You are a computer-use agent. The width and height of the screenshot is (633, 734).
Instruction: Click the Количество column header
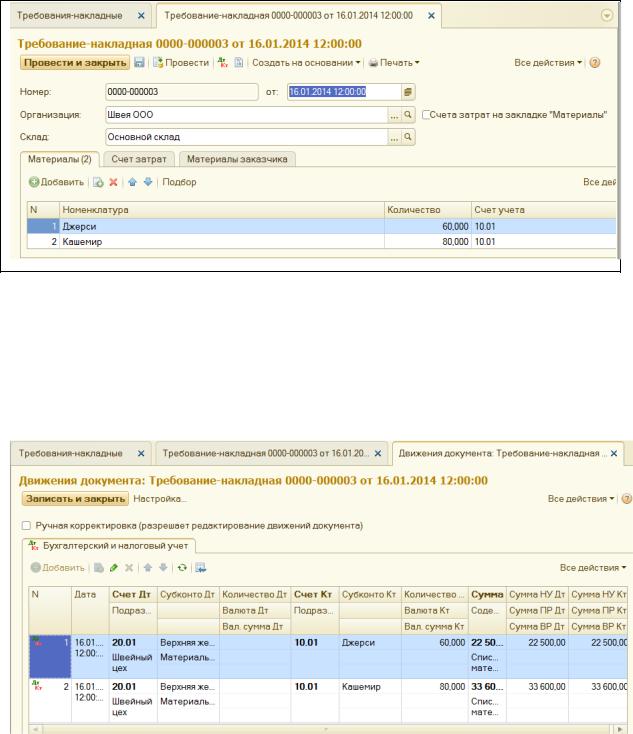pos(427,210)
